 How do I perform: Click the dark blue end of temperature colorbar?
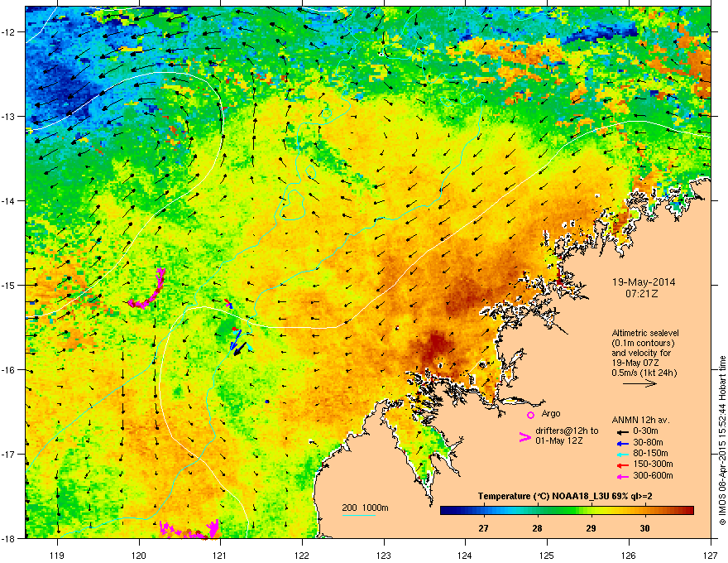coord(446,511)
